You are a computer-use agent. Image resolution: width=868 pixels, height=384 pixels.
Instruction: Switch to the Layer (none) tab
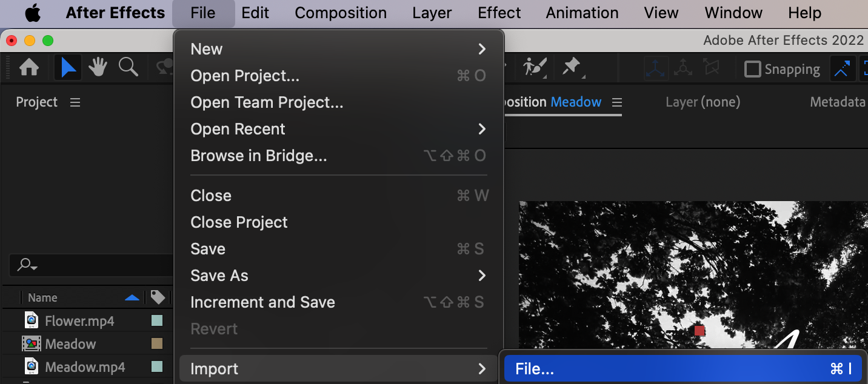[x=703, y=102]
